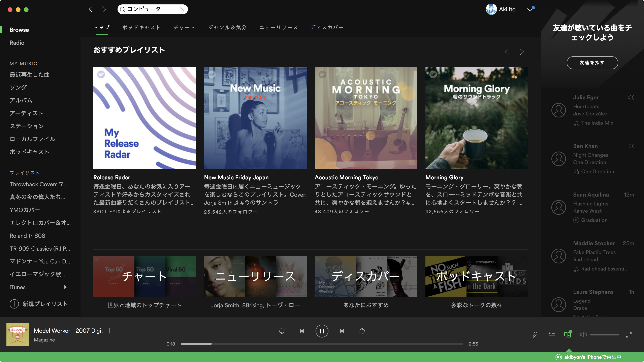
Task: Open the YMOカバー playlist
Action: point(25,210)
